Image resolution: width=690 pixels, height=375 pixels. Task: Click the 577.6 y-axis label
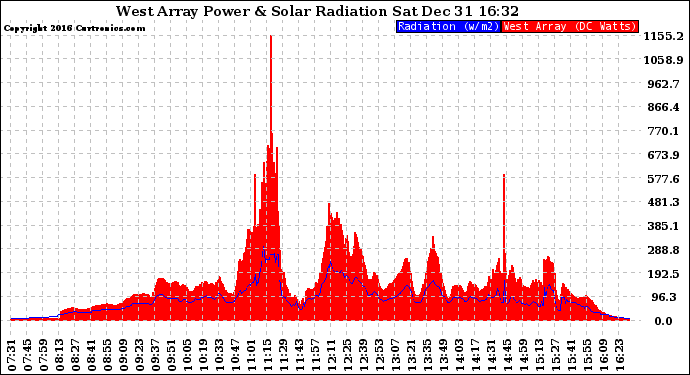coord(663,179)
